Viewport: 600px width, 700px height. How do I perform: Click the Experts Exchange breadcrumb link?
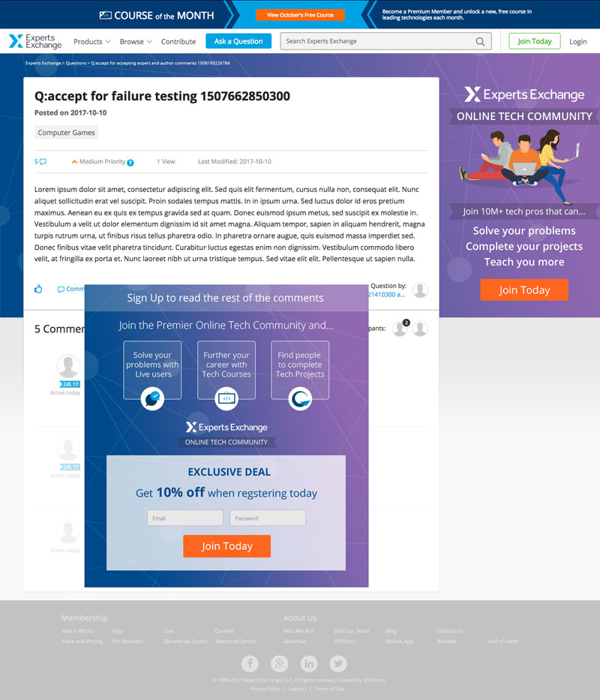[x=43, y=63]
